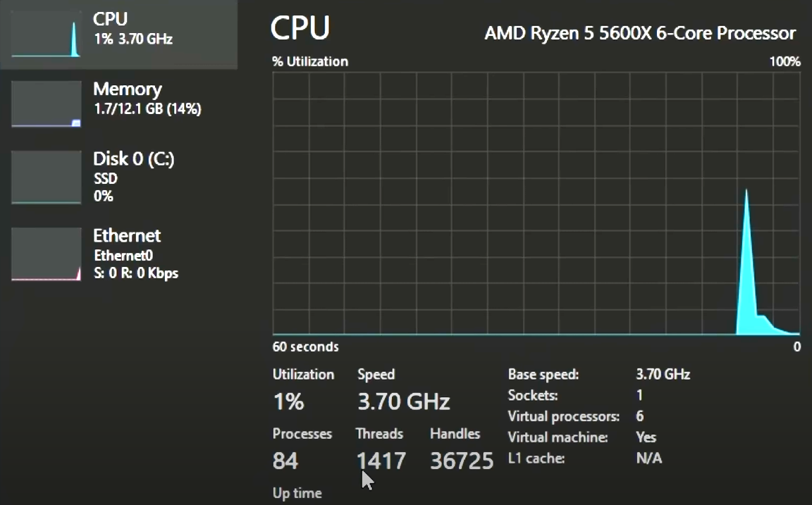Click the Processes count 84
812x505 pixels.
click(285, 461)
